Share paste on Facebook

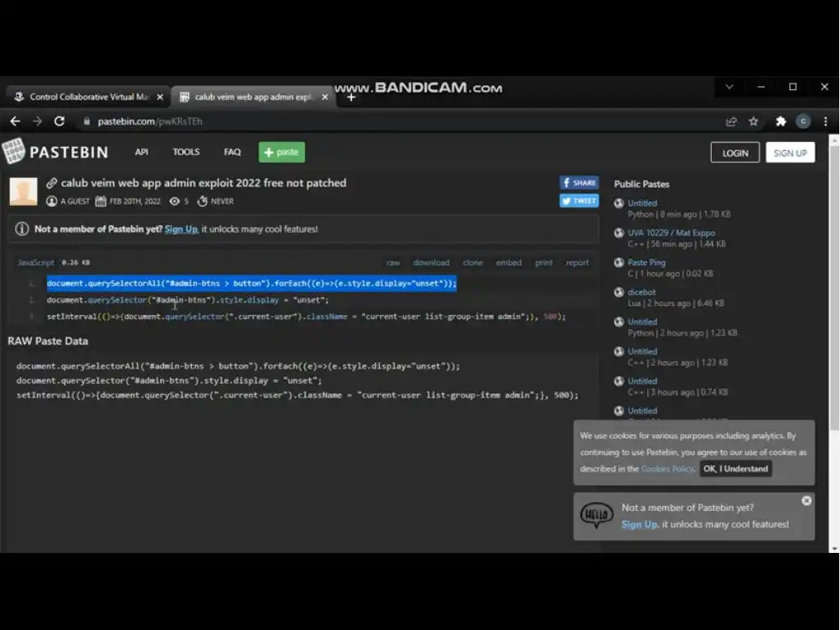(579, 183)
